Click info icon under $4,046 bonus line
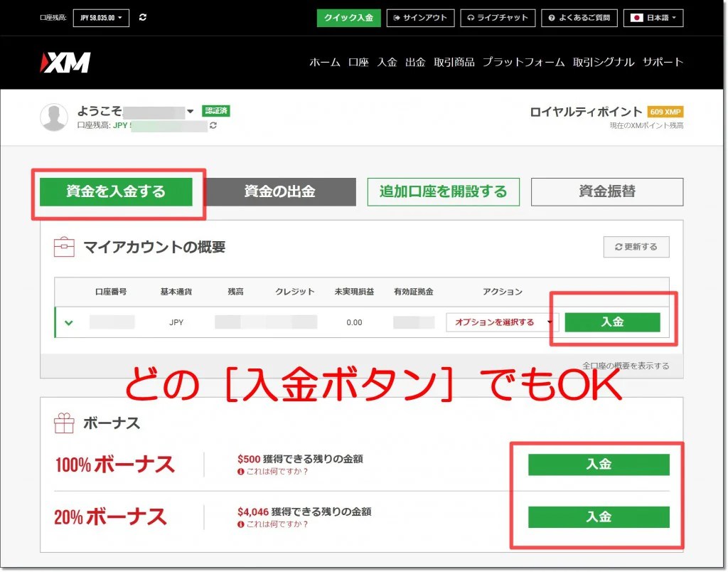Screen dimensions: 728x572 point(240,524)
